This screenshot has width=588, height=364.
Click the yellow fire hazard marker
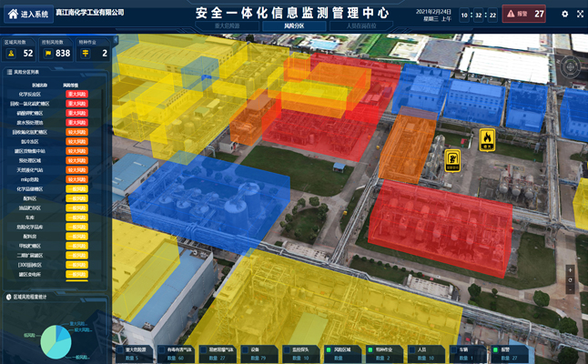pos(487,139)
